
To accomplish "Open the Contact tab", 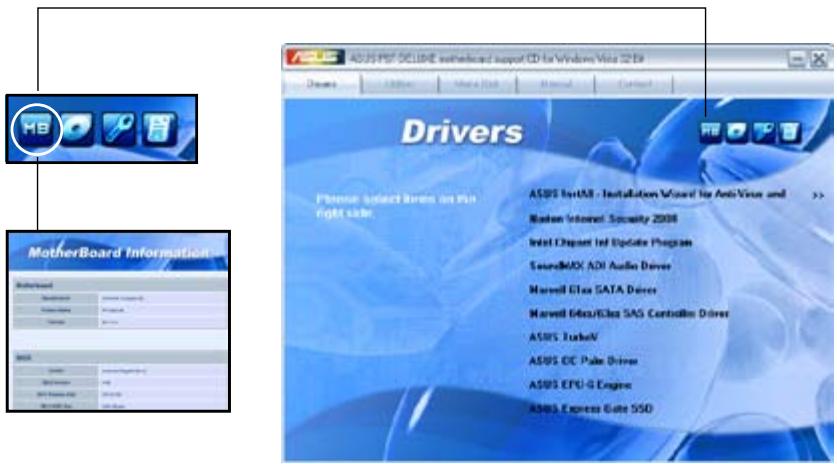I will [x=634, y=84].
